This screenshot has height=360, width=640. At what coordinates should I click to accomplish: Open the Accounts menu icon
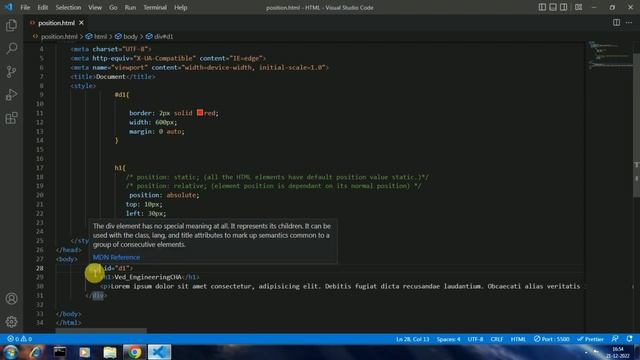pyautogui.click(x=11, y=299)
